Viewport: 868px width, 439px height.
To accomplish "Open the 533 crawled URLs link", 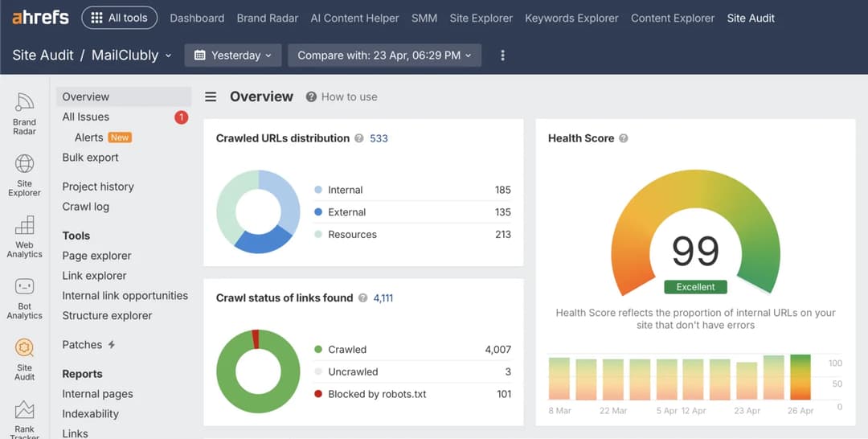I will (379, 138).
